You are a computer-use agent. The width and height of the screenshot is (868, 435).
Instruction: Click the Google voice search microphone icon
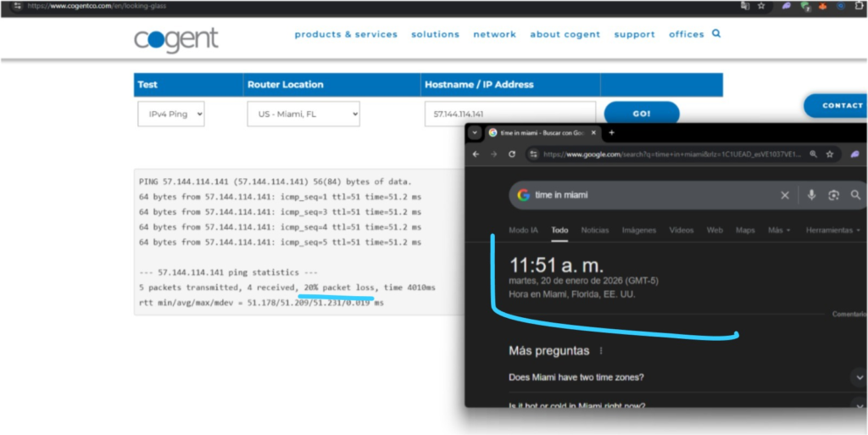coord(811,195)
